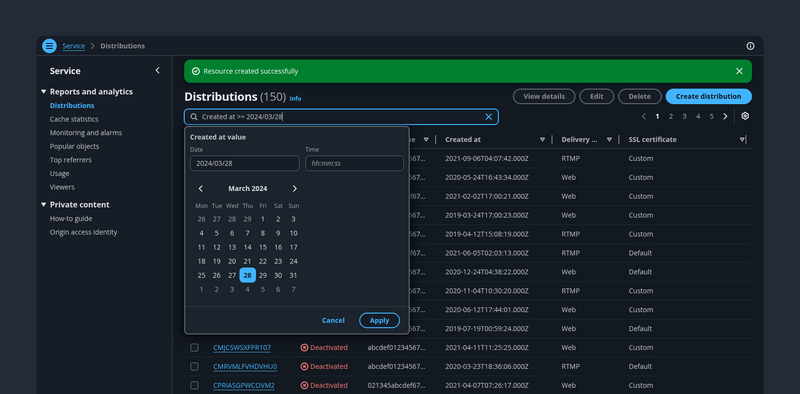Select checkbox for CMJCSWSXFPR107 row
800x394 pixels.
194,348
